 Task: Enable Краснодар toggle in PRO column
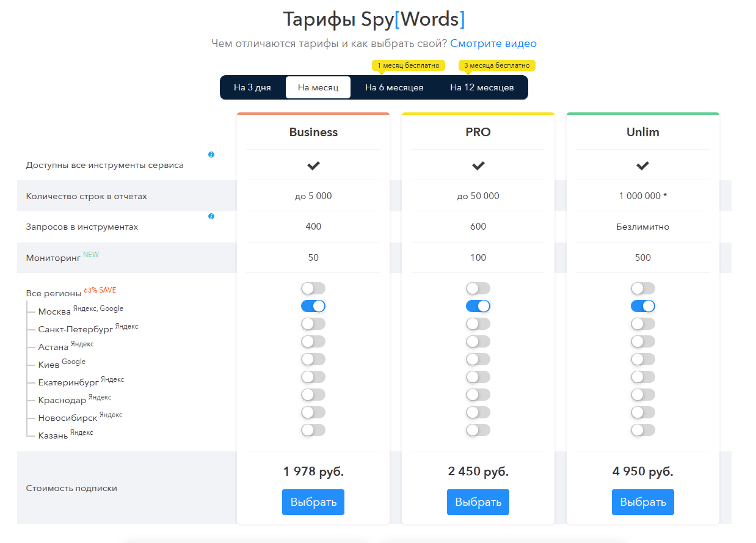[478, 395]
